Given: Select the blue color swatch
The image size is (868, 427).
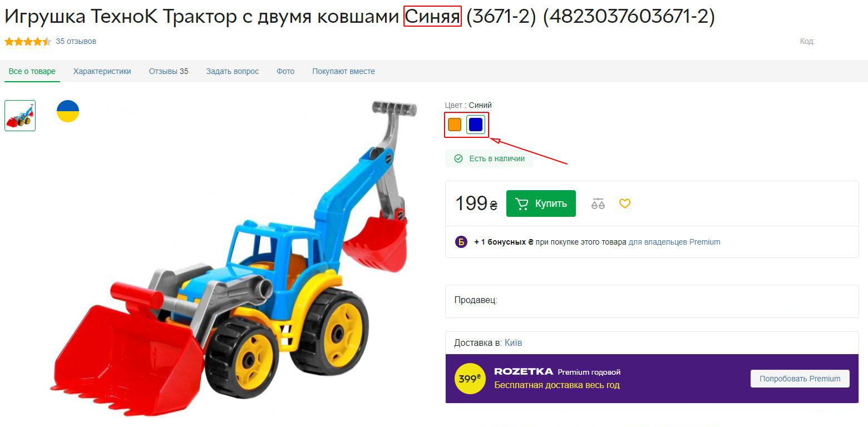Looking at the screenshot, I should tap(475, 125).
